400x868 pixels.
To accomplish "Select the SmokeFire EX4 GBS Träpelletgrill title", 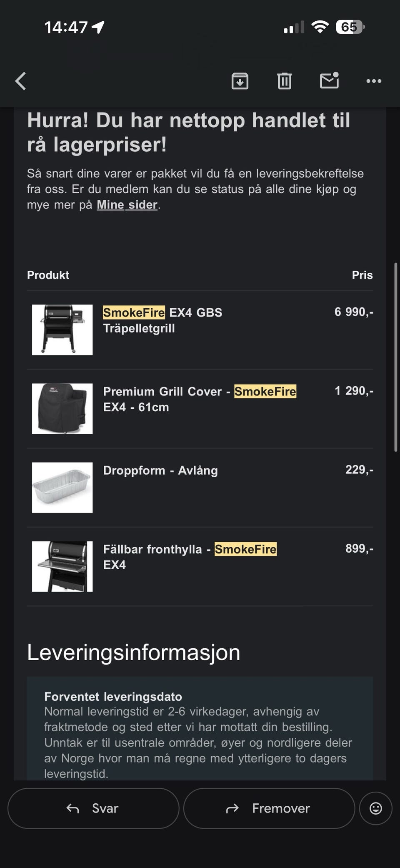I will tap(162, 320).
